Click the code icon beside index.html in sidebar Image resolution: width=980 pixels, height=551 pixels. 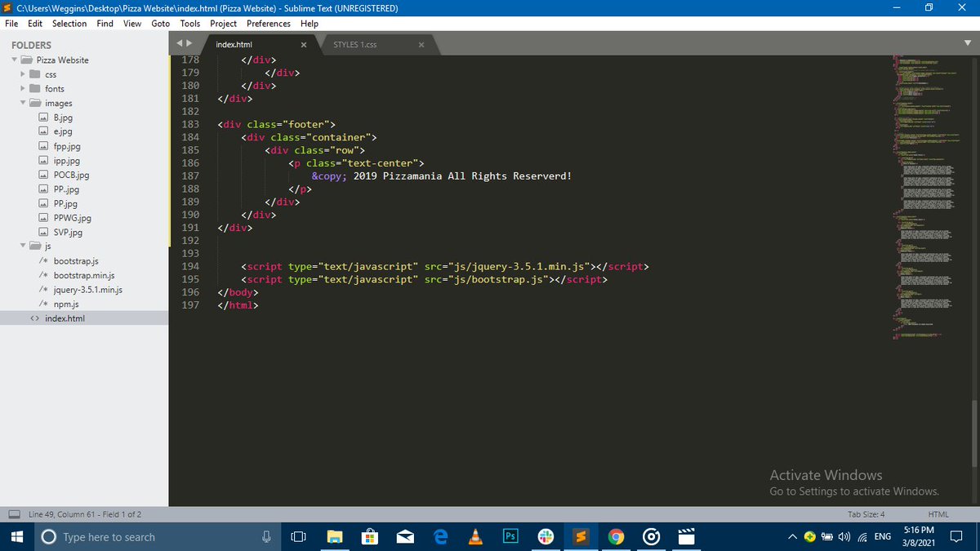tap(34, 318)
